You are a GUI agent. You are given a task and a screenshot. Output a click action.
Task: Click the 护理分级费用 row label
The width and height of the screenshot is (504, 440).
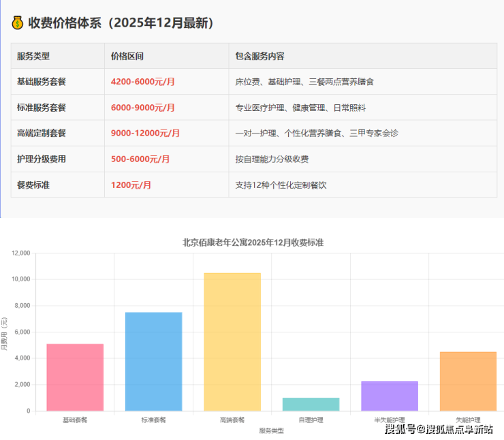(x=42, y=159)
